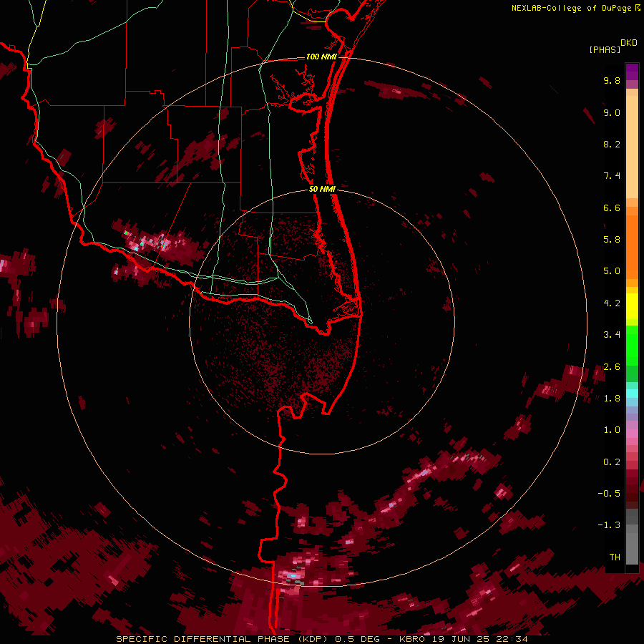Click the 1.0 legend value
The height and width of the screenshot is (644, 644).
pyautogui.click(x=612, y=430)
